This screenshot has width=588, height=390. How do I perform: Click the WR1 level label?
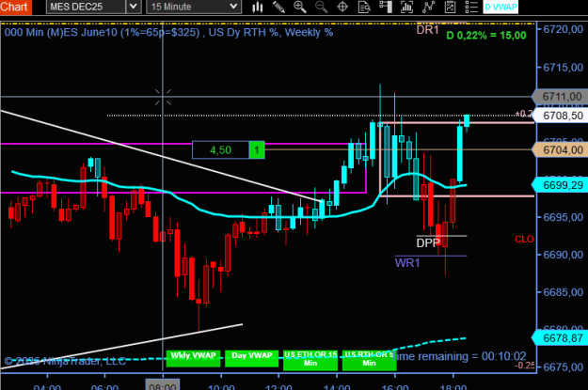point(407,263)
